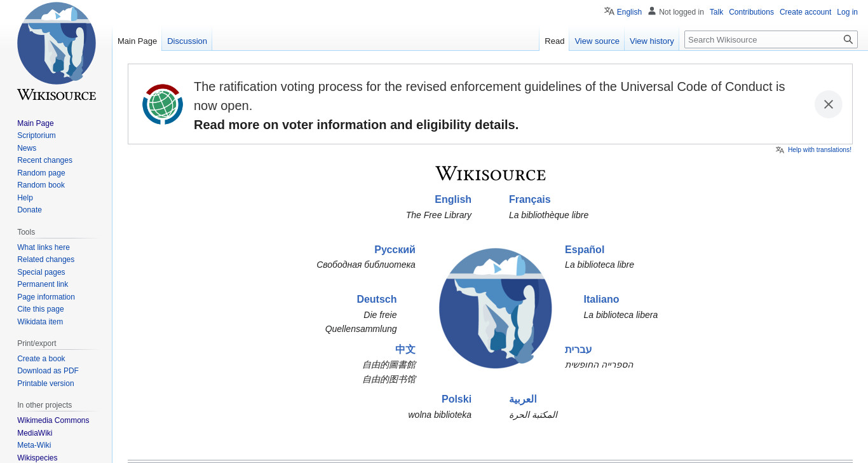Open the English language selector link

coord(629,12)
